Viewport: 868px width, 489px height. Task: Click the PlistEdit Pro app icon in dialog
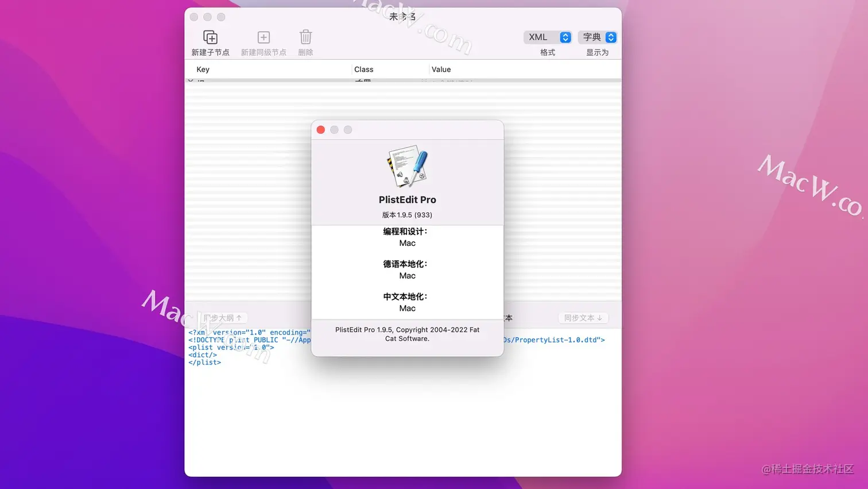click(407, 167)
